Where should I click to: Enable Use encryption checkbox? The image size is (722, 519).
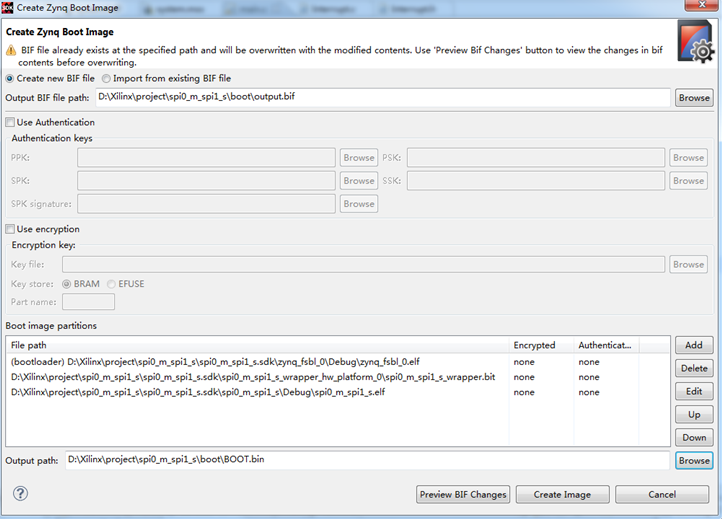(10, 229)
